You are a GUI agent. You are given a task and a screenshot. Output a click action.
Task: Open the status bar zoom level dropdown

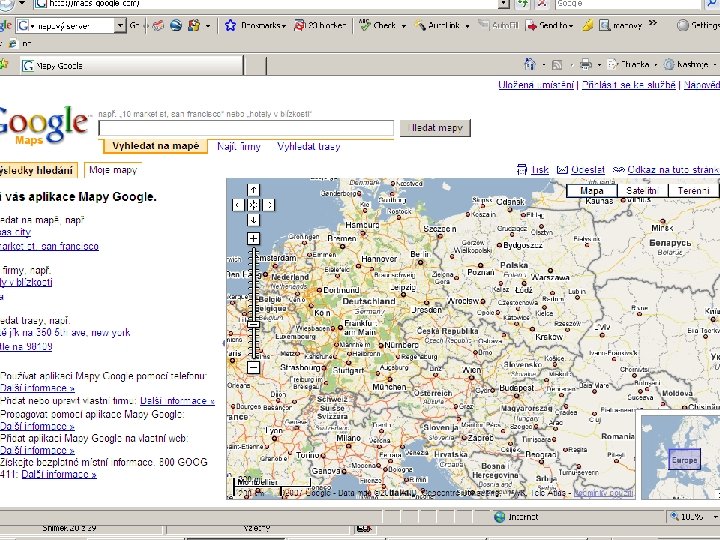pos(715,517)
